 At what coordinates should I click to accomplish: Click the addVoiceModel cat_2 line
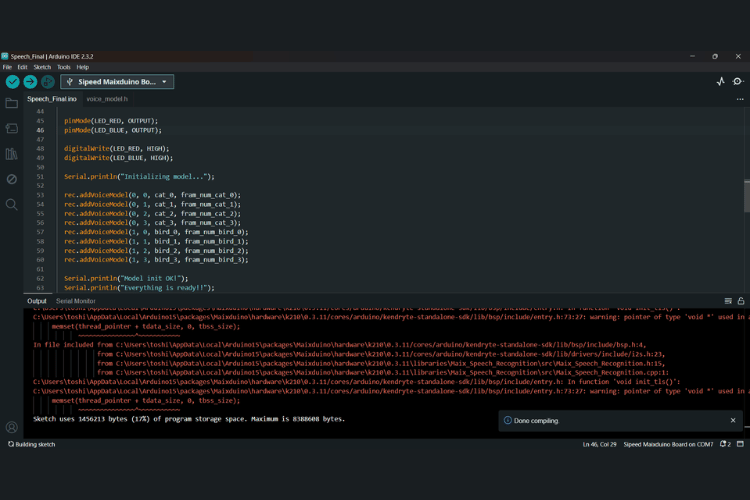click(x=153, y=213)
